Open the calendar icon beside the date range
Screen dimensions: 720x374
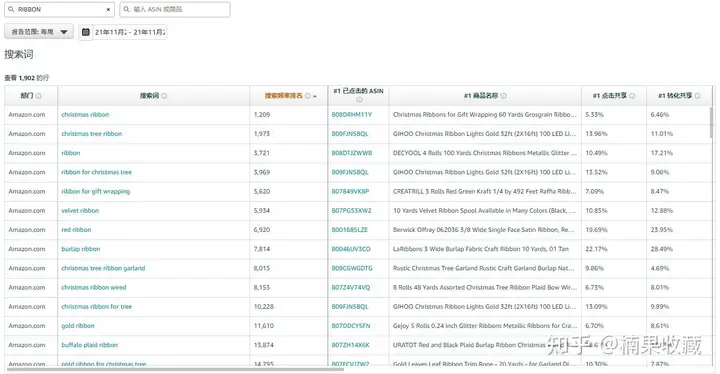[85, 32]
